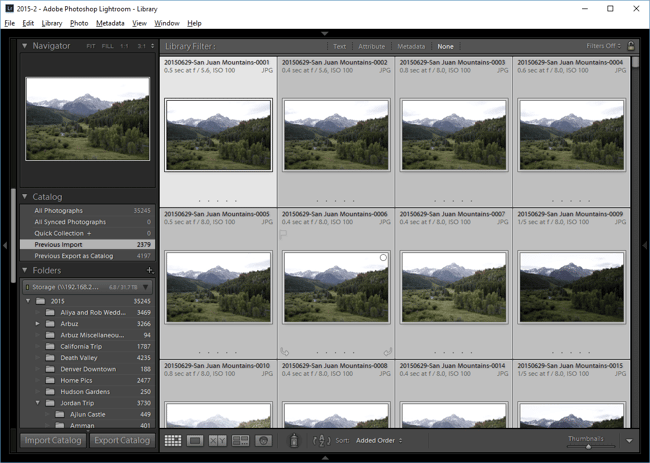Select Quick Collection in Catalog
Viewport: 650px width, 463px height.
click(87, 233)
